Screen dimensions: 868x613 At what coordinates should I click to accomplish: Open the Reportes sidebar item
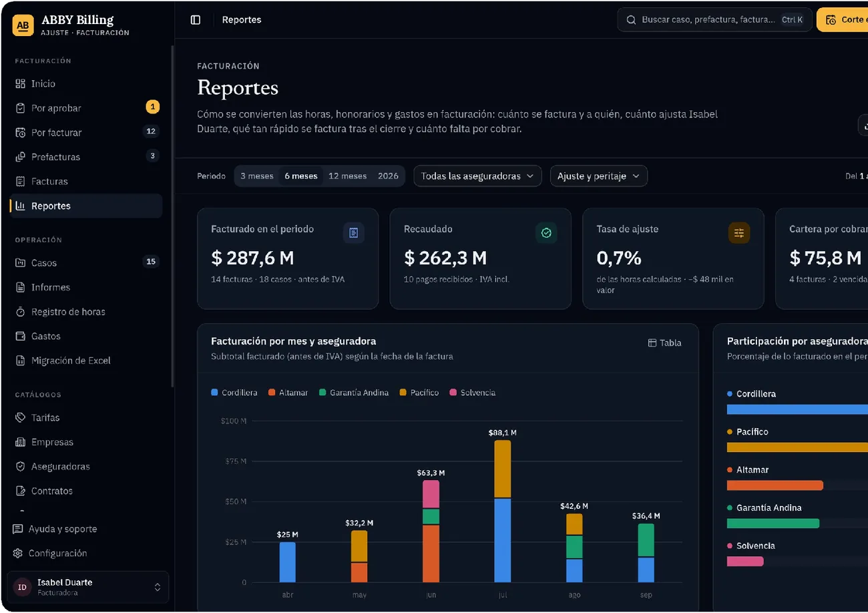86,206
